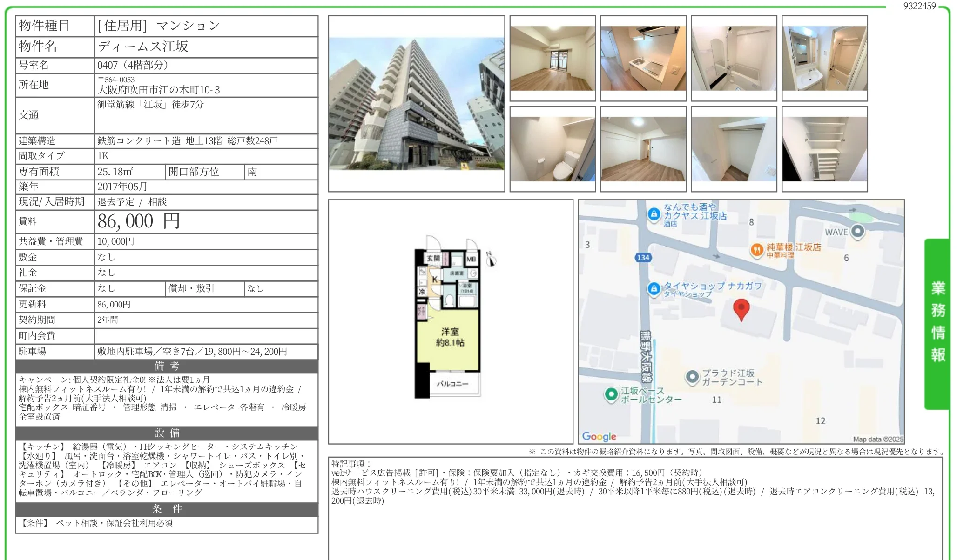This screenshot has width=957, height=560.
Task: Click the listing number 9322459
Action: point(919,6)
